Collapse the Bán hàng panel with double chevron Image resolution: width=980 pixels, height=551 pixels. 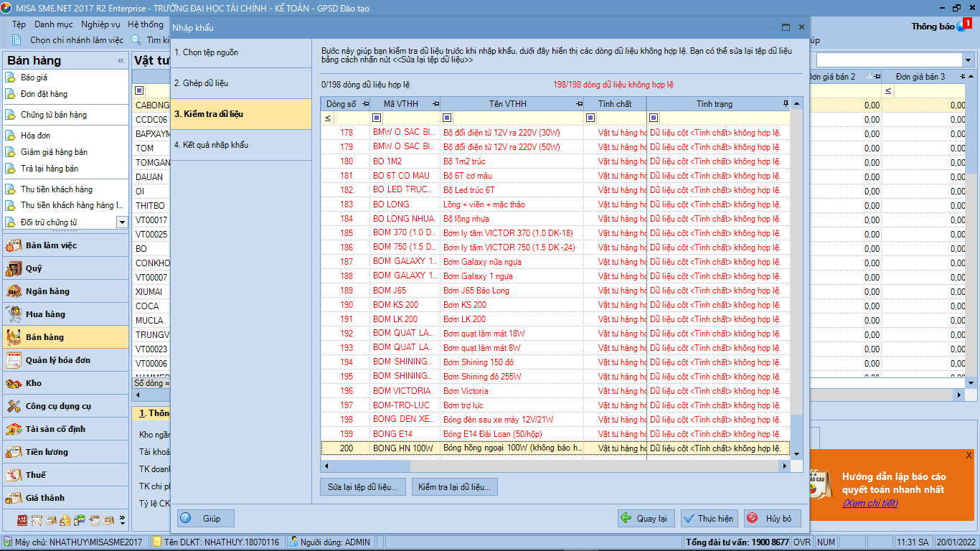pyautogui.click(x=121, y=61)
